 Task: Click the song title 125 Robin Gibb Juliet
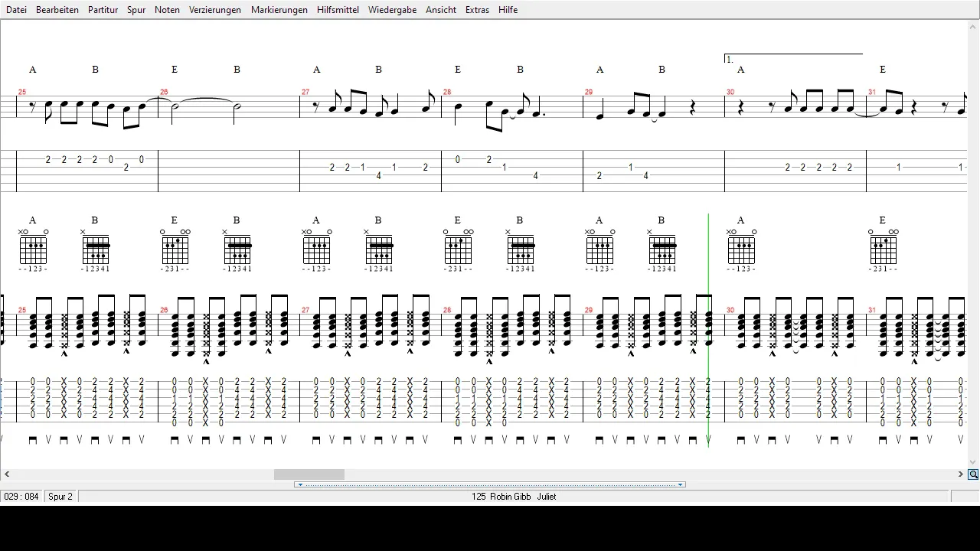coord(514,497)
